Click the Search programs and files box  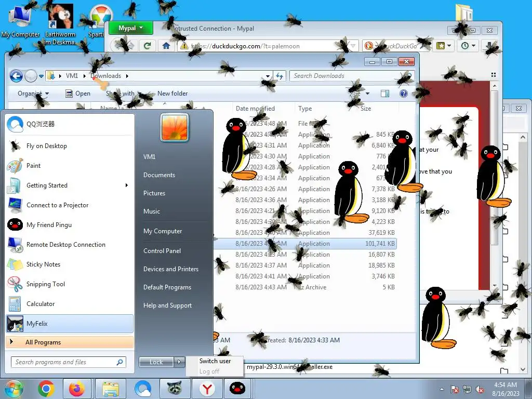point(69,362)
